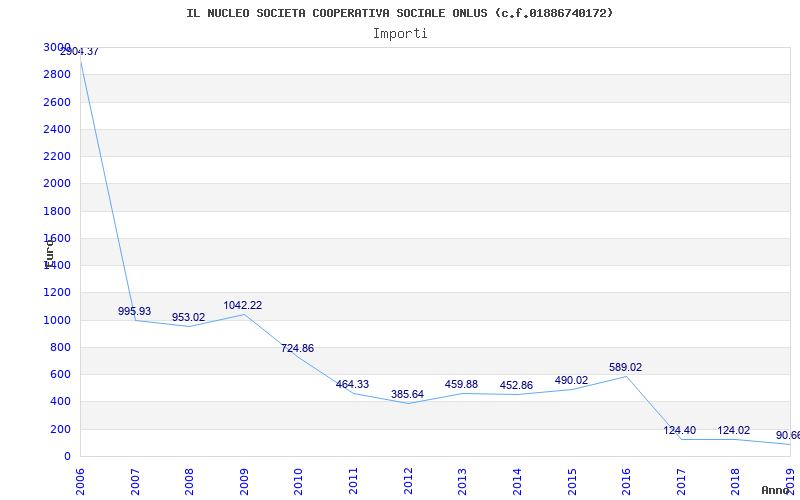
Task: Select the 2017 x-axis year label
Action: coord(681,479)
